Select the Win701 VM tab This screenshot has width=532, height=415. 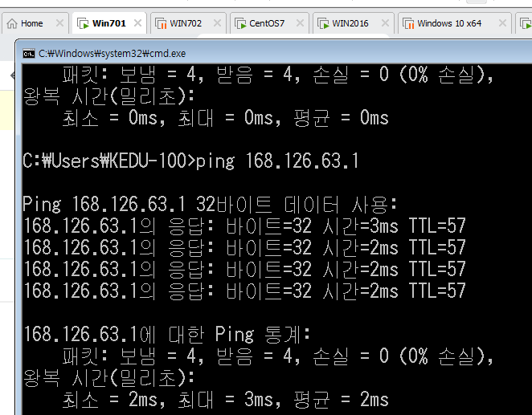[109, 23]
